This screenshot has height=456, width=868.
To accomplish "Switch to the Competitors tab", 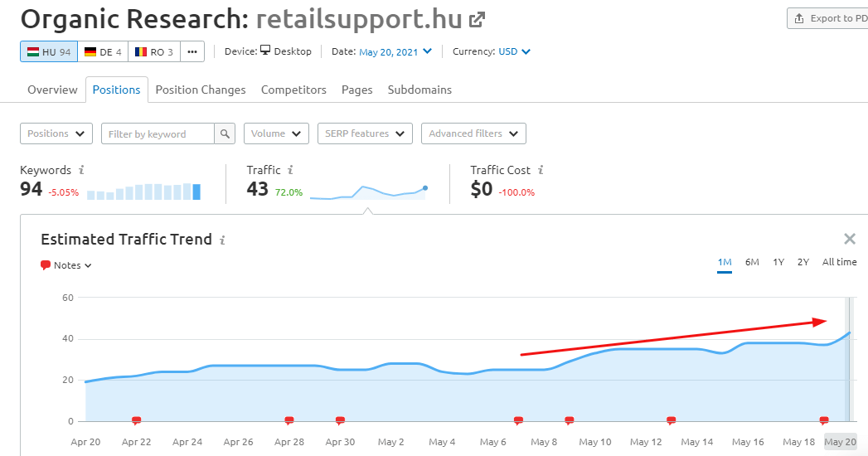I will pos(293,90).
